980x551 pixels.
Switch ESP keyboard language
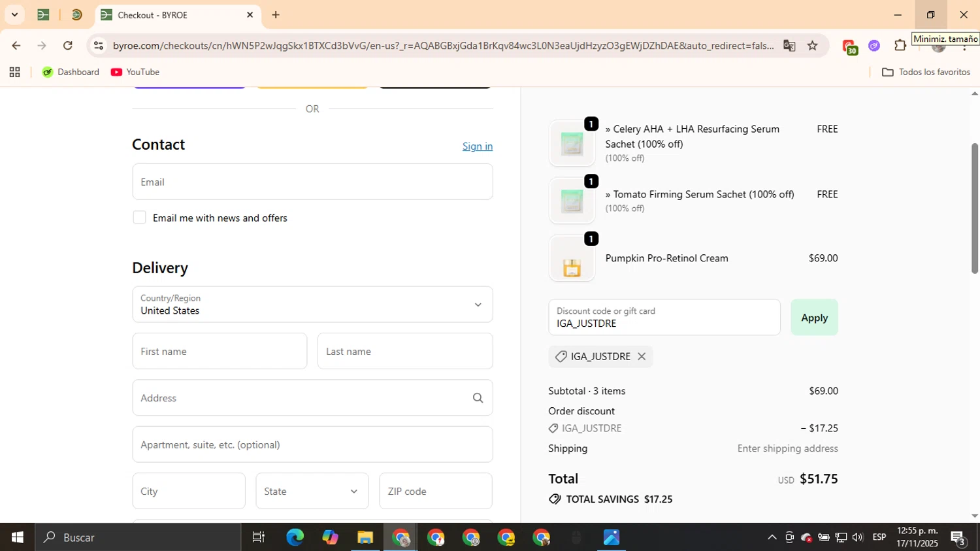pos(879,537)
